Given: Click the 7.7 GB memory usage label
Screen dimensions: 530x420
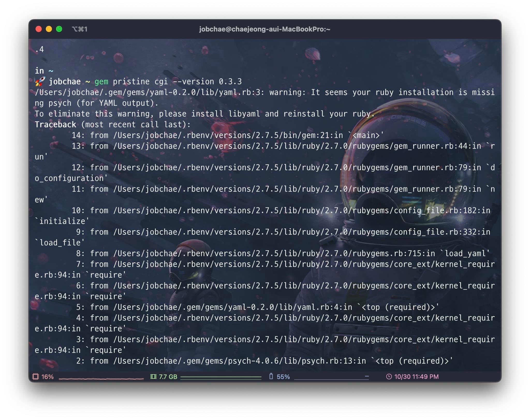Looking at the screenshot, I should 168,377.
